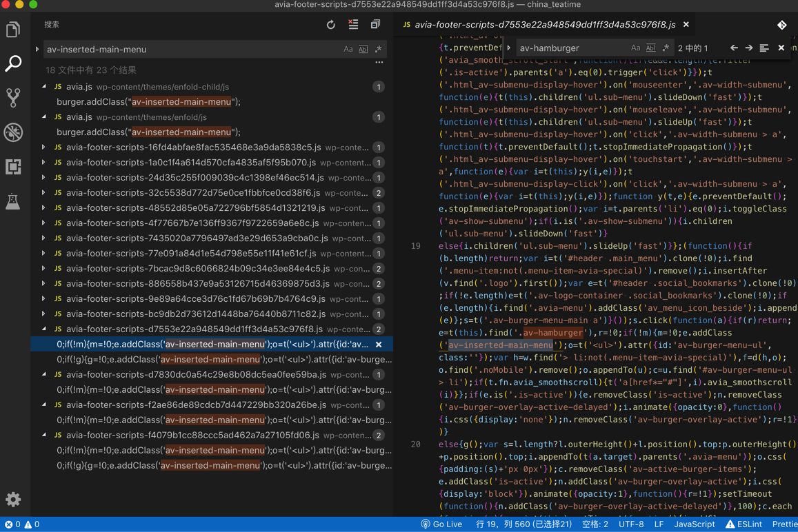Toggle whole word in find widget
This screenshot has height=532, width=798.
tap(650, 48)
